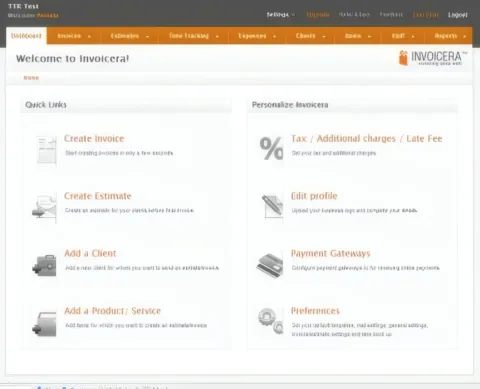Viewport: 480px width, 389px height.
Task: Click the Create Invoice document icon
Action: pyautogui.click(x=46, y=150)
